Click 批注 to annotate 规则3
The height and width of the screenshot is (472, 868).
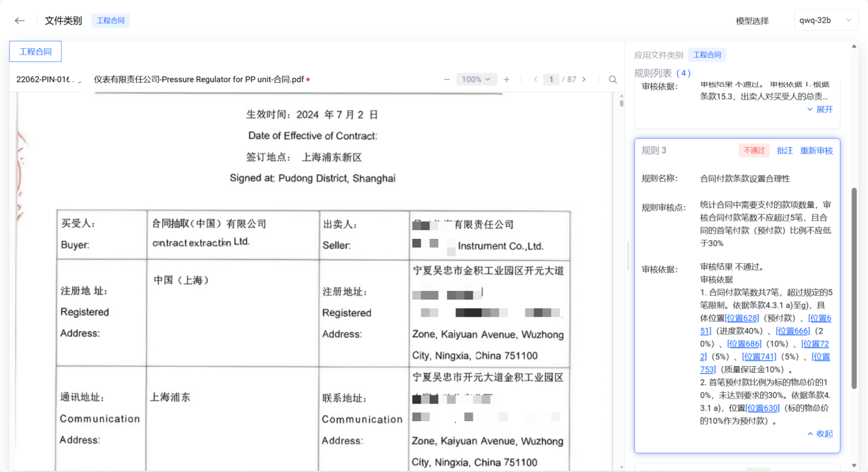pyautogui.click(x=785, y=150)
